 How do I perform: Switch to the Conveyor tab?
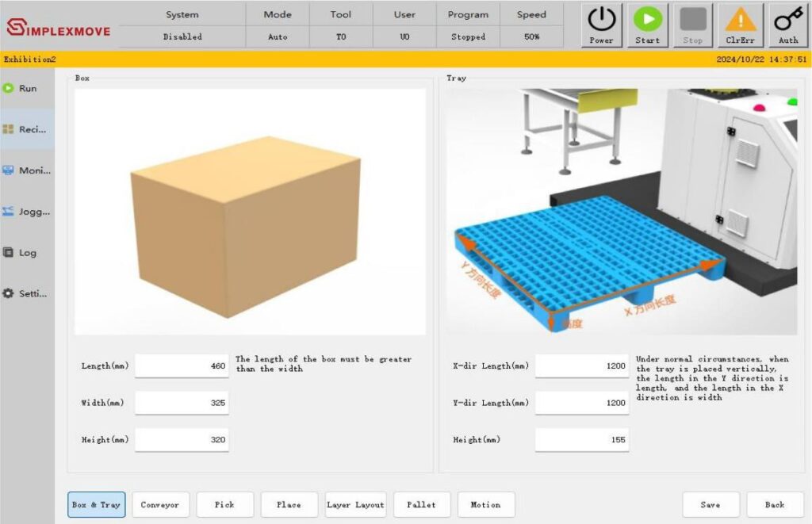coord(160,505)
